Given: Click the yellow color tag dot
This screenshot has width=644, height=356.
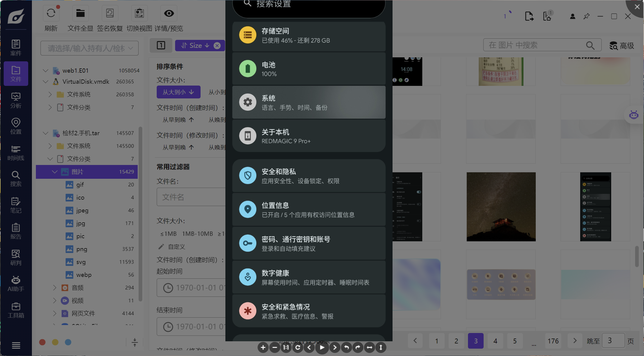Looking at the screenshot, I should click(x=55, y=342).
